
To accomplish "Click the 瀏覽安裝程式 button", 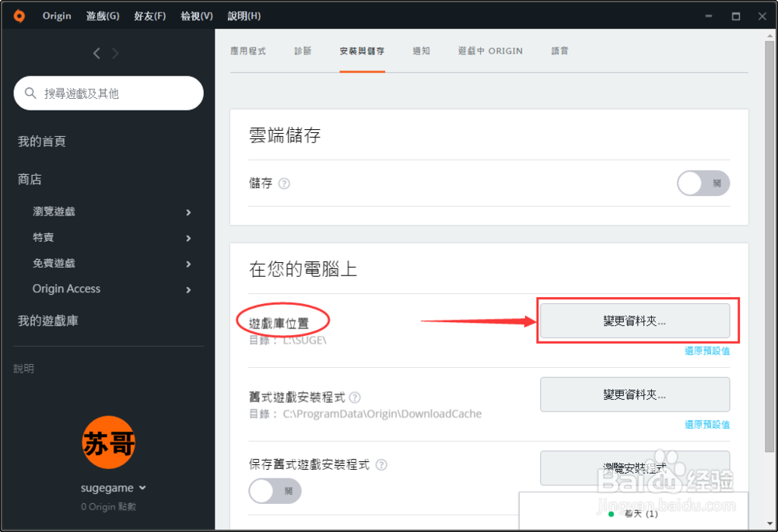I will tap(635, 468).
